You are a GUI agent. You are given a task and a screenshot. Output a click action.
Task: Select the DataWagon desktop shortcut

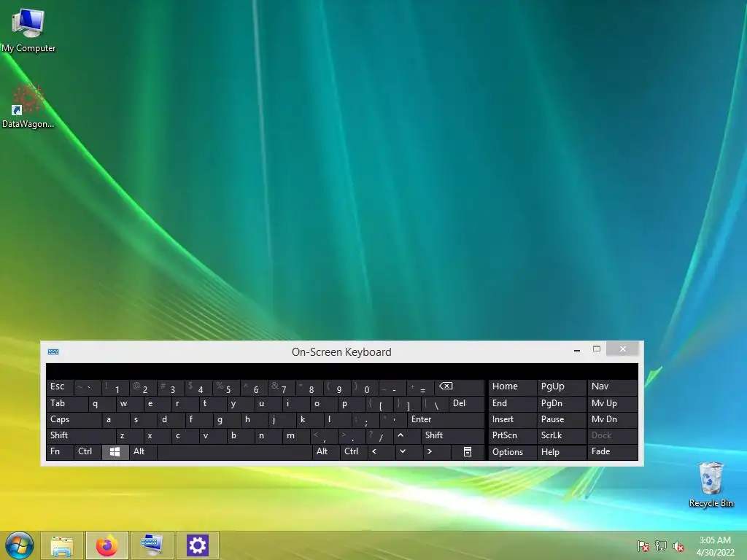(x=28, y=106)
